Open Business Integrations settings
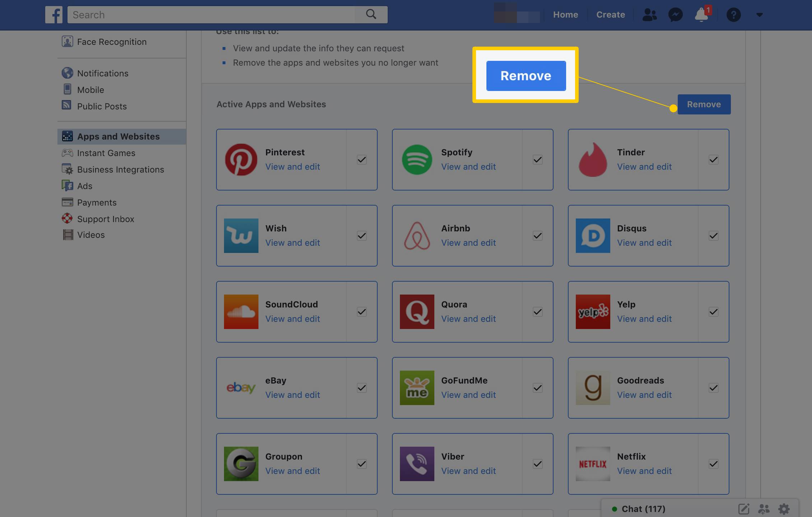The height and width of the screenshot is (517, 812). [x=122, y=169]
